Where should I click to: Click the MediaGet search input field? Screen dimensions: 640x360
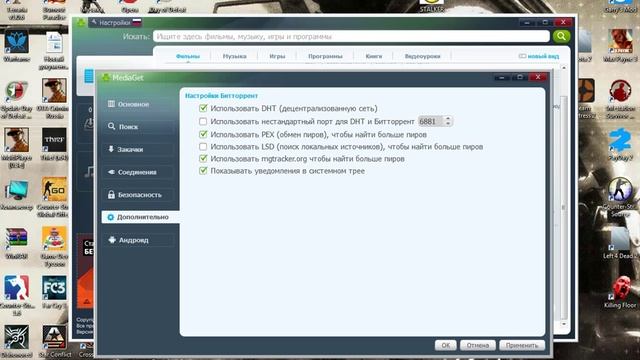(351, 37)
